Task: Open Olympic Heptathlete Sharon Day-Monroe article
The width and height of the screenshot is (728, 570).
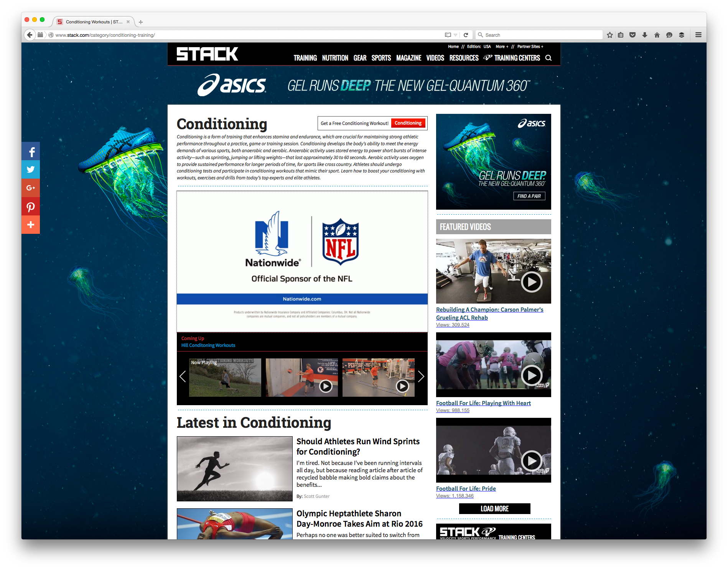Action: (359, 519)
